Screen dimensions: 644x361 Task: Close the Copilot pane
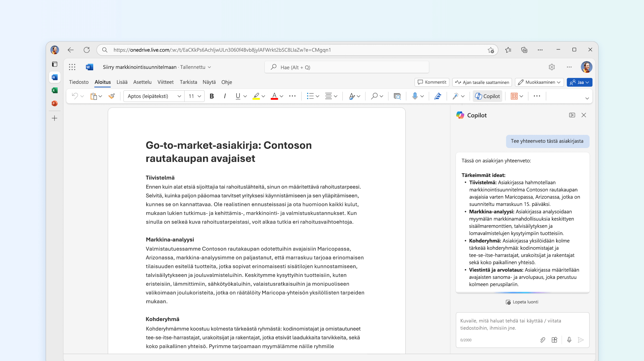[584, 115]
